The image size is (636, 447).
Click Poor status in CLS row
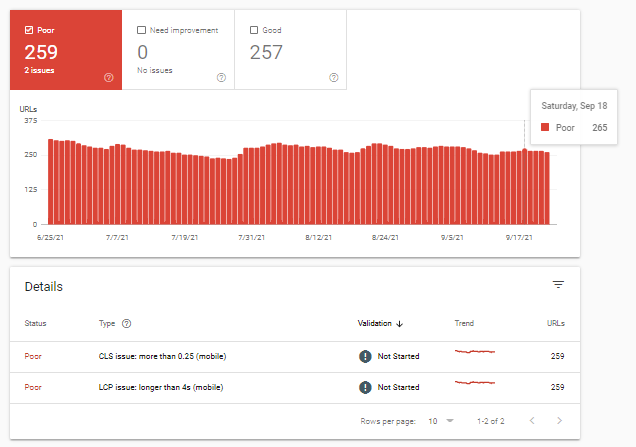click(x=33, y=356)
